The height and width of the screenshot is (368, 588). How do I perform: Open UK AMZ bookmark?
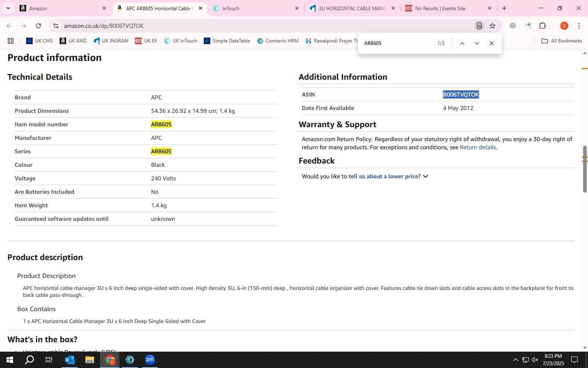(x=73, y=41)
